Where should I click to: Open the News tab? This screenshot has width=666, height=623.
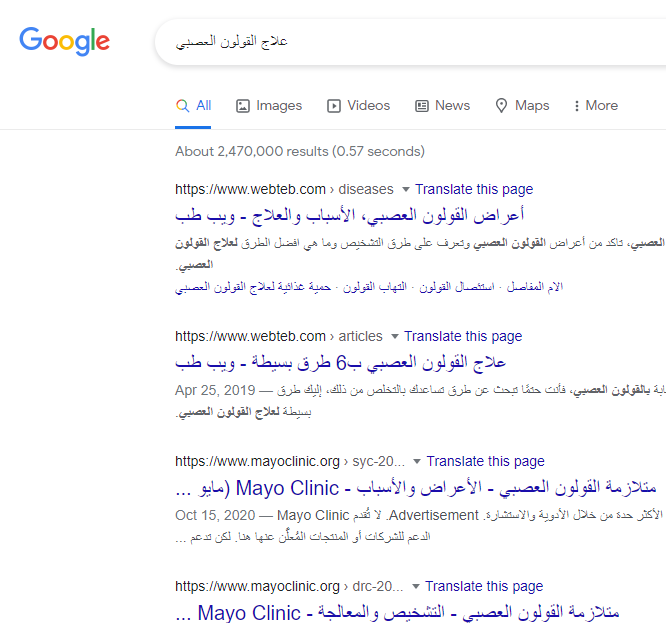(x=442, y=105)
